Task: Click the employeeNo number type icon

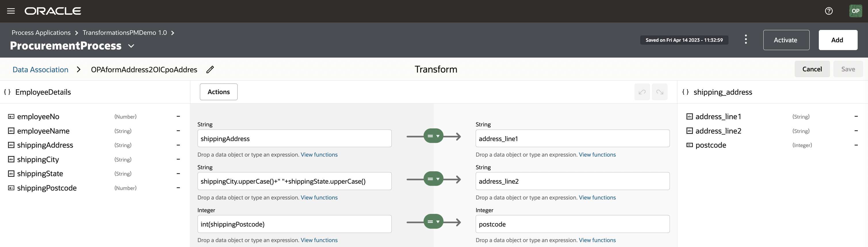Action: click(11, 117)
